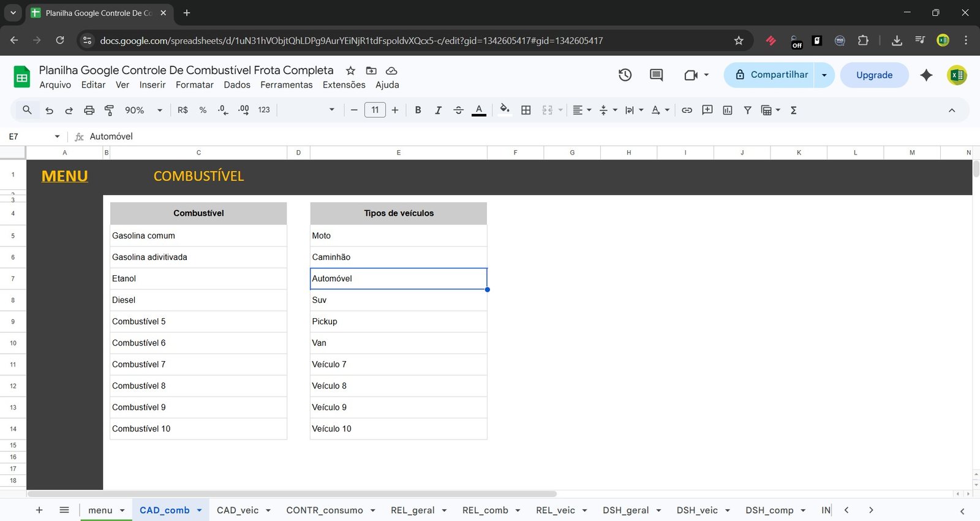Toggle strikethrough formatting
The width and height of the screenshot is (980, 521).
click(458, 110)
